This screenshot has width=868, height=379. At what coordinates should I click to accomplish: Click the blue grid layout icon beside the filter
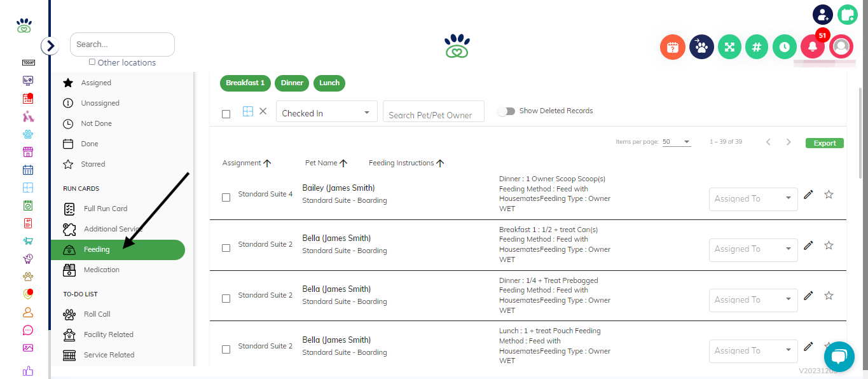coord(248,111)
